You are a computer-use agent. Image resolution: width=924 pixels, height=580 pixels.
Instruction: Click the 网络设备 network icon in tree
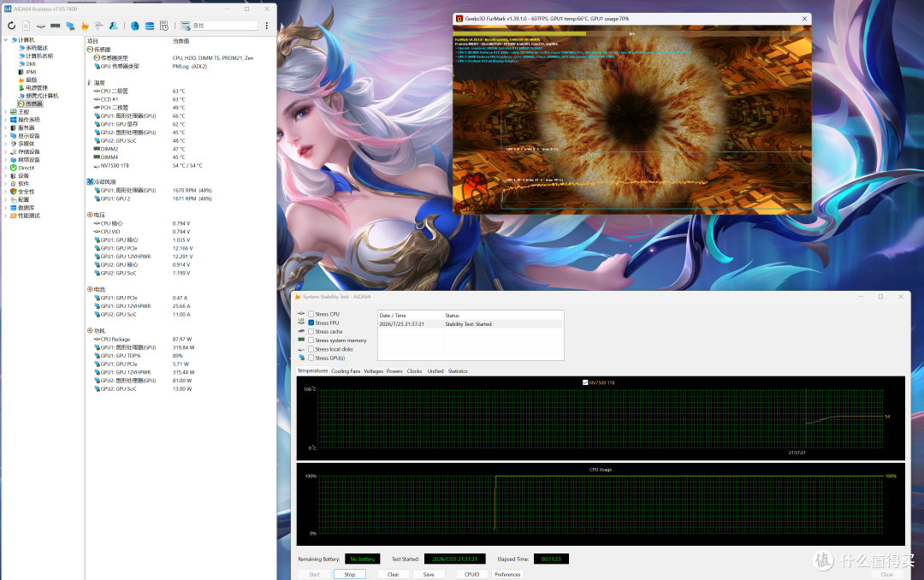(14, 160)
